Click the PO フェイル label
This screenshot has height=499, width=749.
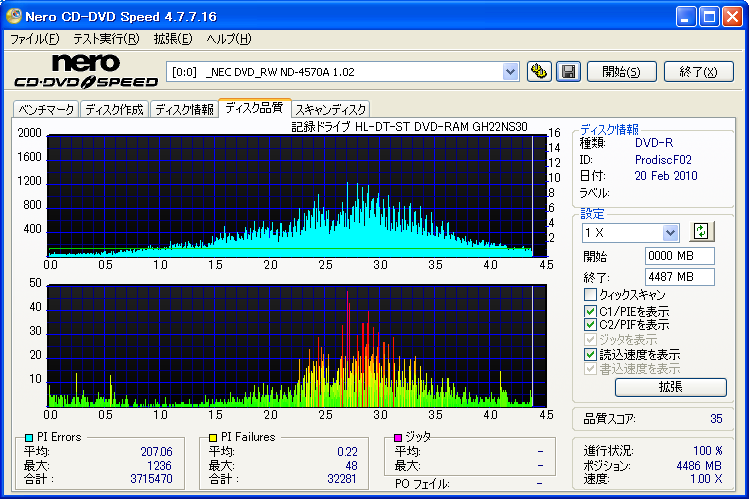click(x=422, y=484)
